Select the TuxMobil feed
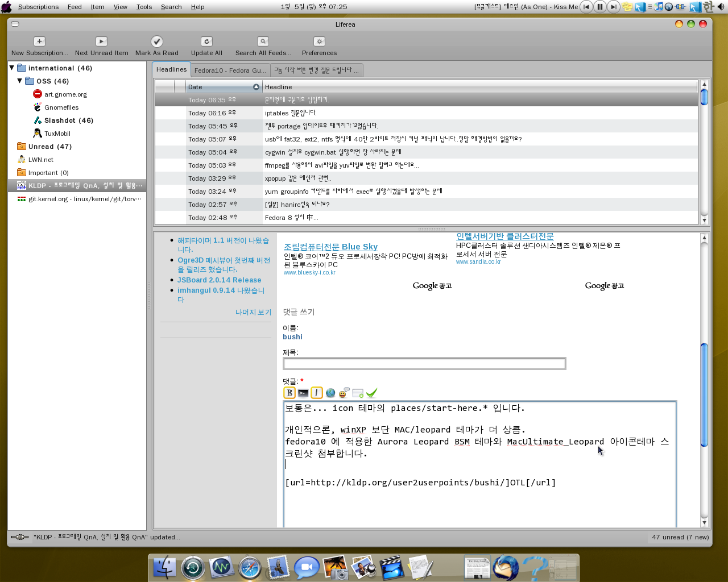The width and height of the screenshot is (728, 582). (x=52, y=134)
